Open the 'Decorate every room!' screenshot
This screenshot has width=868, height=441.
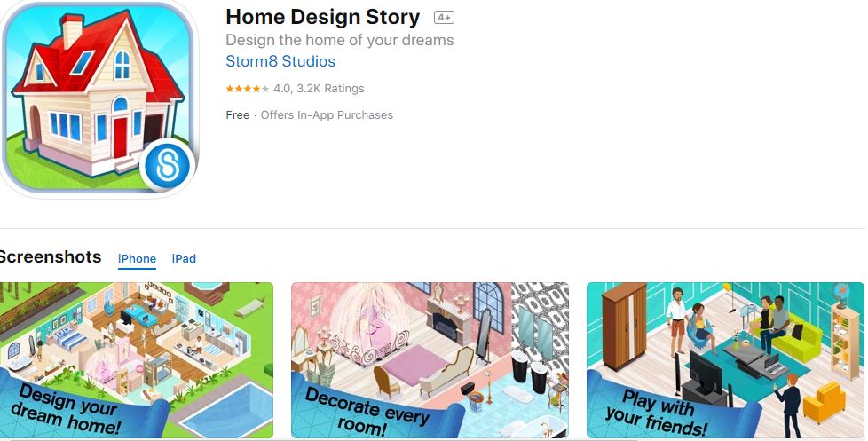coord(430,359)
